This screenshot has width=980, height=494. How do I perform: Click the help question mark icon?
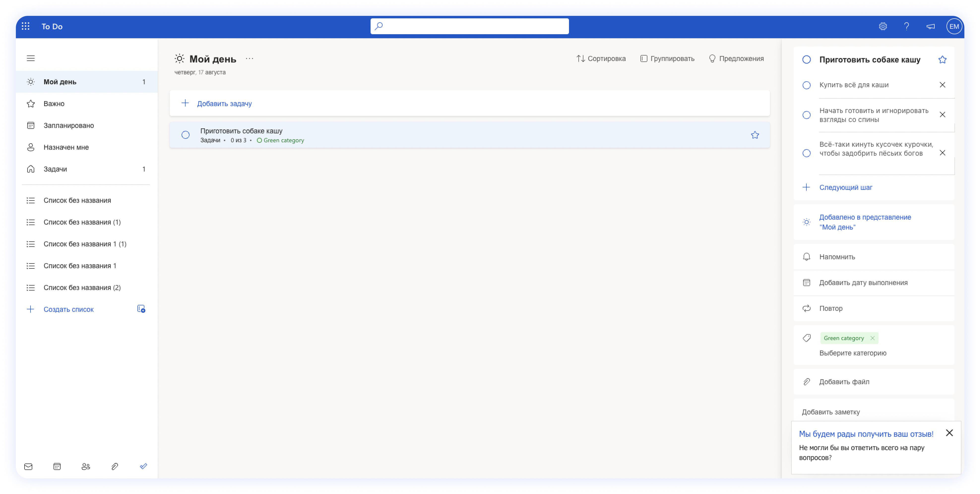(907, 26)
